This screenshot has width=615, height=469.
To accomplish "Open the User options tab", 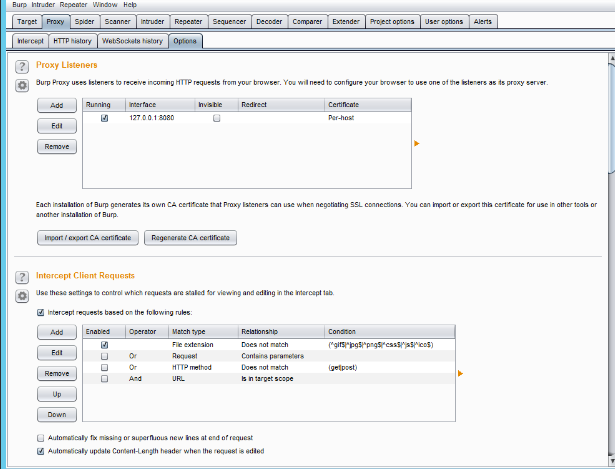I will tap(444, 22).
